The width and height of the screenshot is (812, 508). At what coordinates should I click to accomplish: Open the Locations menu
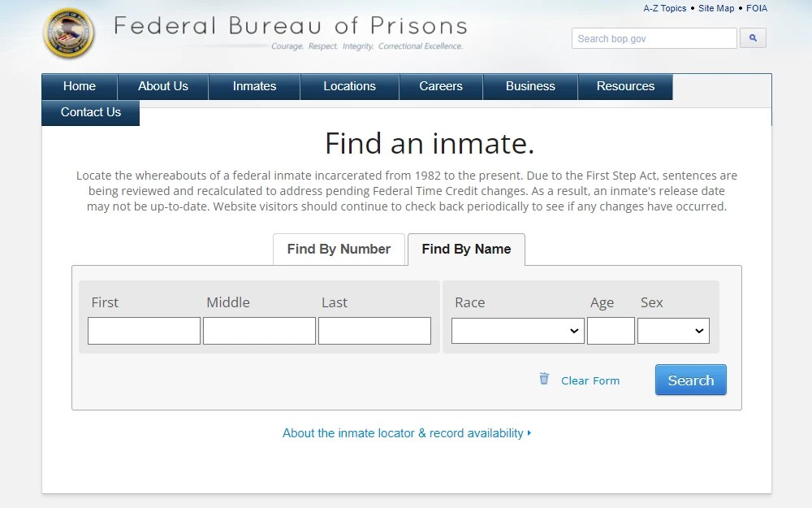tap(349, 86)
